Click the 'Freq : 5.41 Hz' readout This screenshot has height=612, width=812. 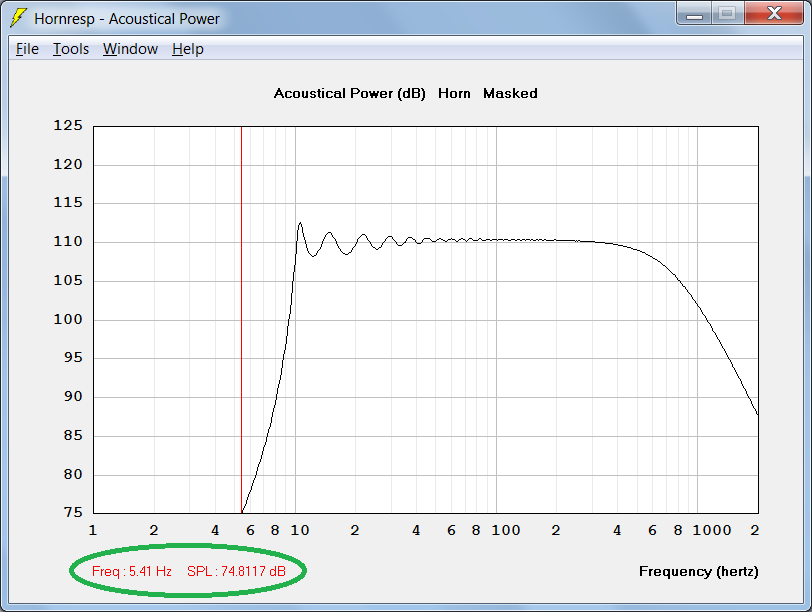coord(132,571)
